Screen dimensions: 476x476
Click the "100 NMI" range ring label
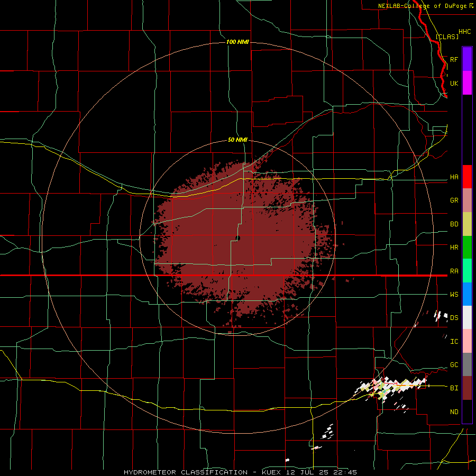[x=237, y=42]
